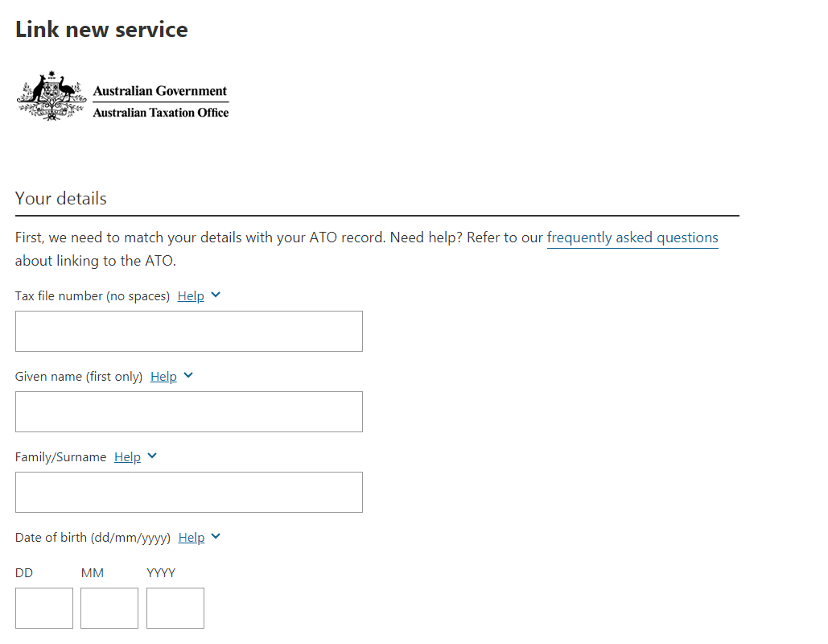Focus the Given name text box
Viewport: 828px width, 644px height.
click(x=189, y=411)
